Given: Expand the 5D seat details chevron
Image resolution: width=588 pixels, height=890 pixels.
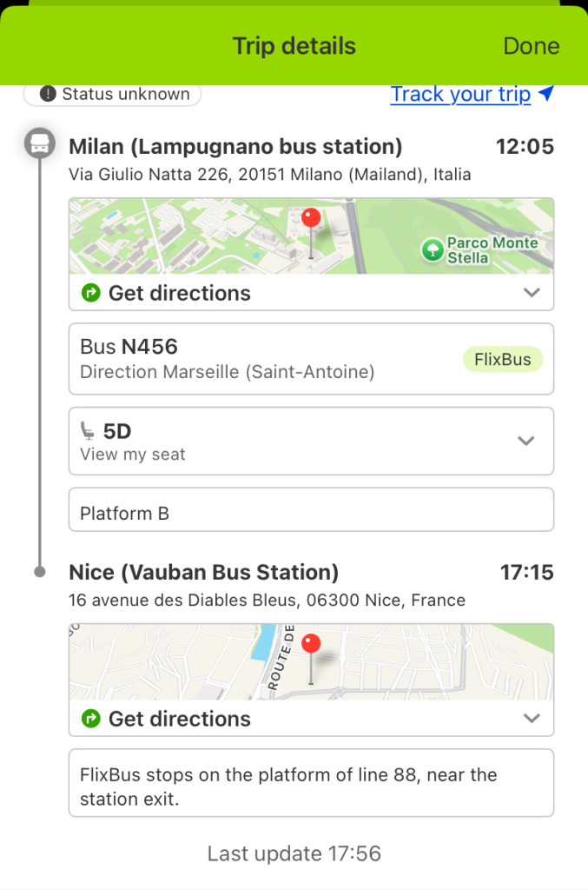Looking at the screenshot, I should [525, 441].
